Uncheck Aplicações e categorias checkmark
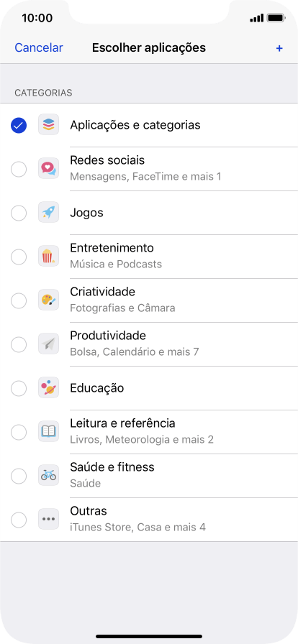The image size is (298, 644). [19, 125]
